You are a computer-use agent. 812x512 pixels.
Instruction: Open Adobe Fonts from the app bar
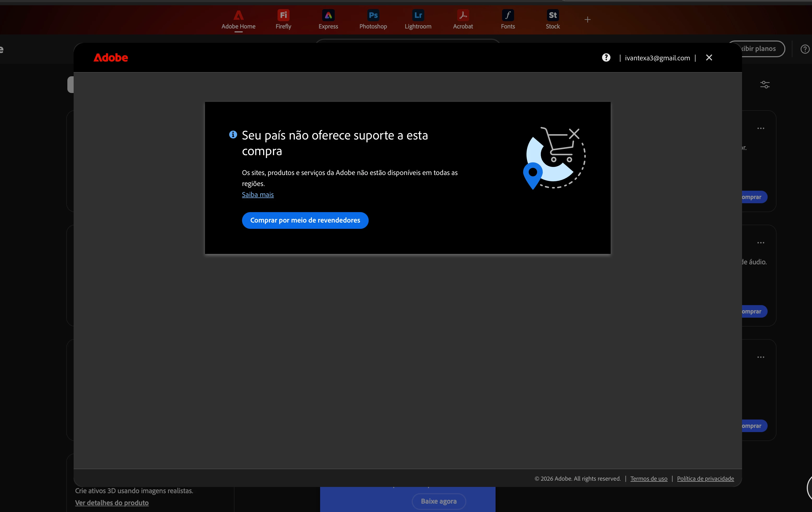[508, 20]
